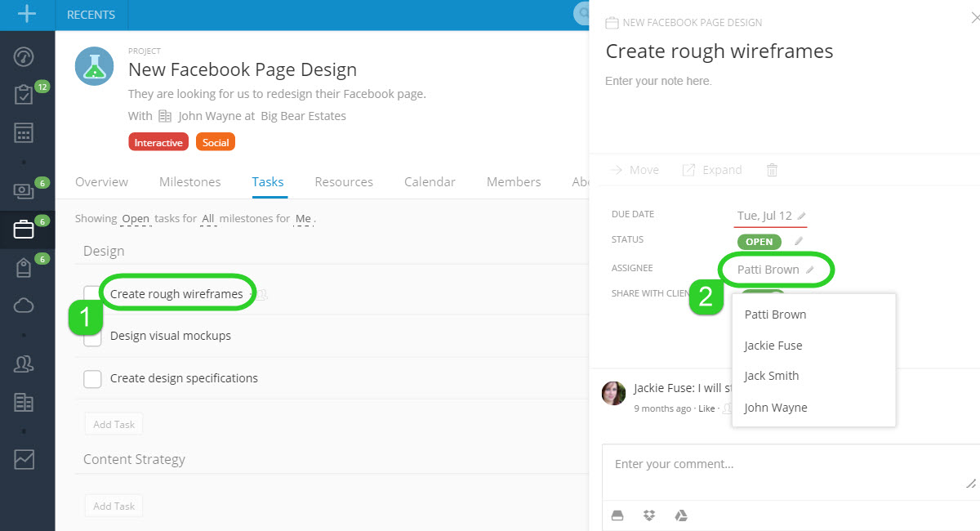The width and height of the screenshot is (980, 531).
Task: Check the Create design specifications checkbox
Action: click(92, 378)
